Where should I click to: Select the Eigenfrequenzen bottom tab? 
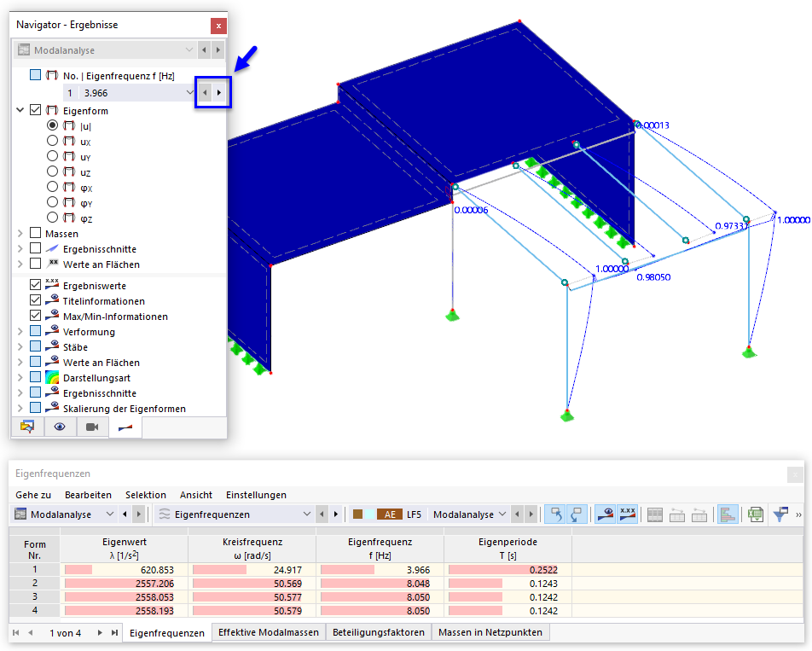(167, 633)
